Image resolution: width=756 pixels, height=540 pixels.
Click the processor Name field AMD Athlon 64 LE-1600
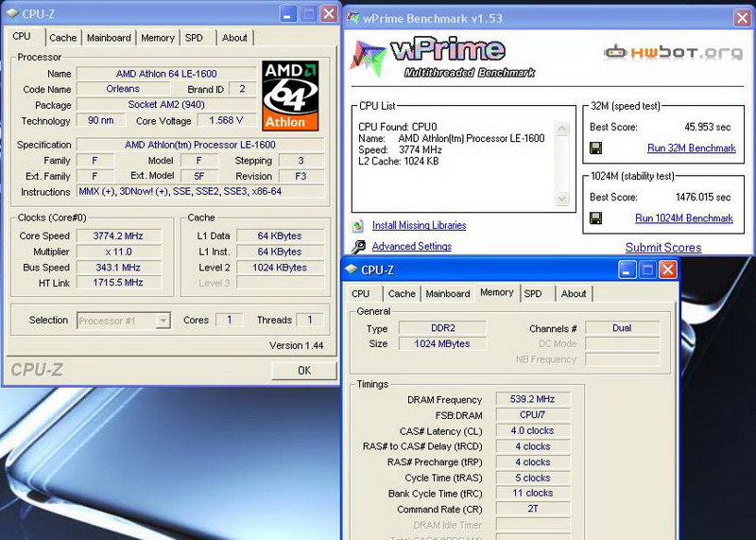[x=166, y=74]
